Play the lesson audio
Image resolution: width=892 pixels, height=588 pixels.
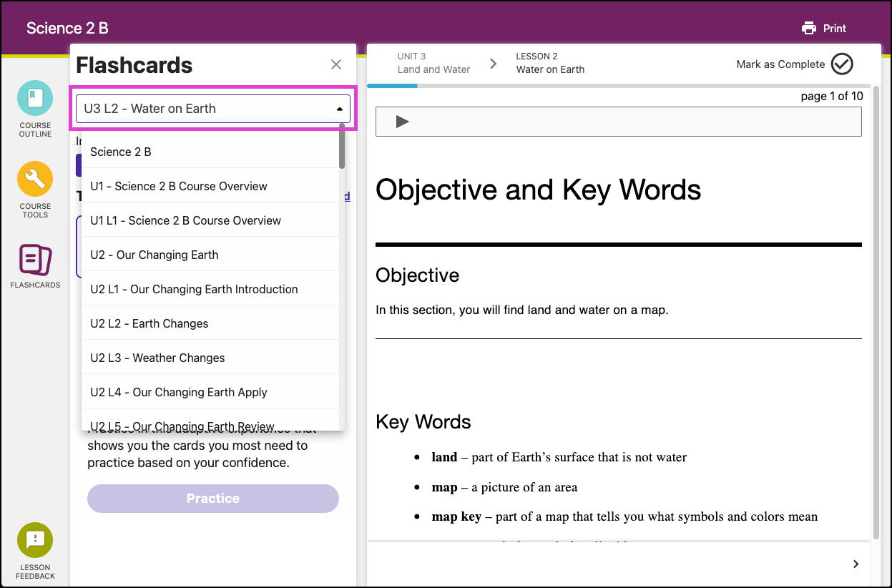pyautogui.click(x=402, y=122)
